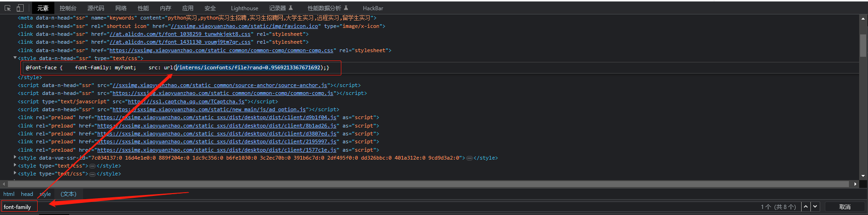Image resolution: width=868 pixels, height=215 pixels.
Task: Expand the last style type=text/css node
Action: tap(15, 174)
